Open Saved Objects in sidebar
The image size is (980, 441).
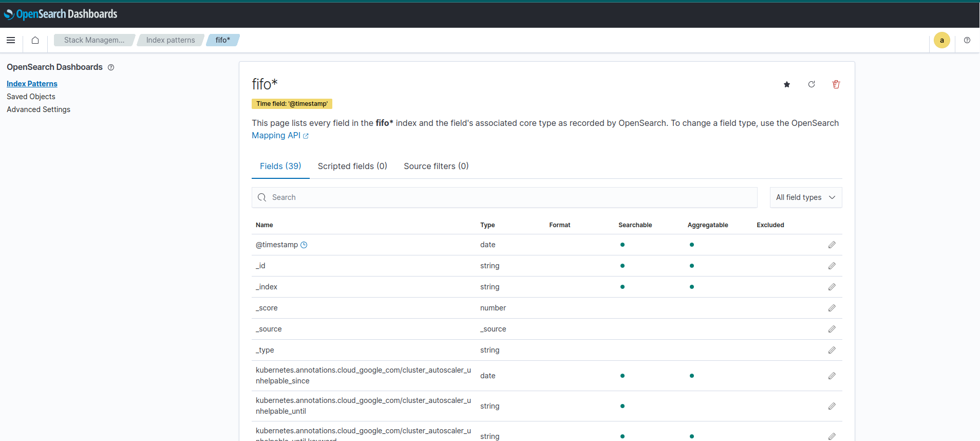[31, 97]
